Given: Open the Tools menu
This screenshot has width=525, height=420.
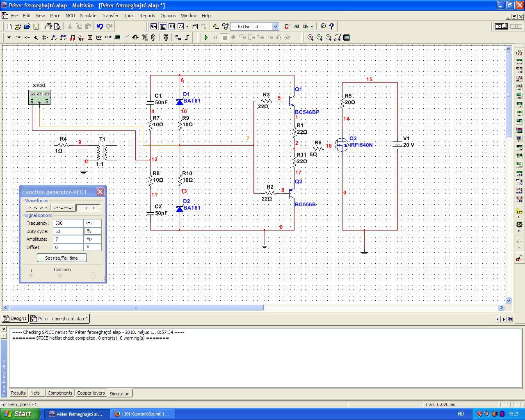Looking at the screenshot, I should [x=129, y=16].
